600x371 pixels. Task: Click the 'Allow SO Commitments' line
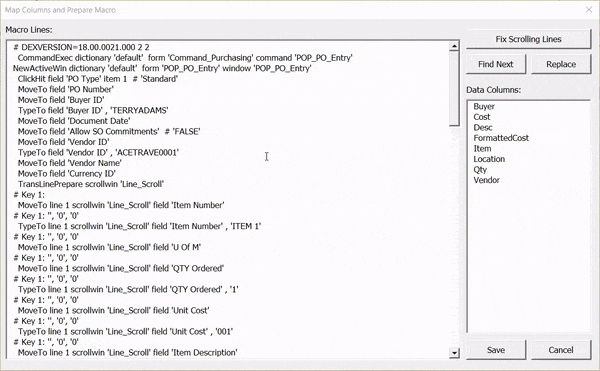tap(109, 132)
